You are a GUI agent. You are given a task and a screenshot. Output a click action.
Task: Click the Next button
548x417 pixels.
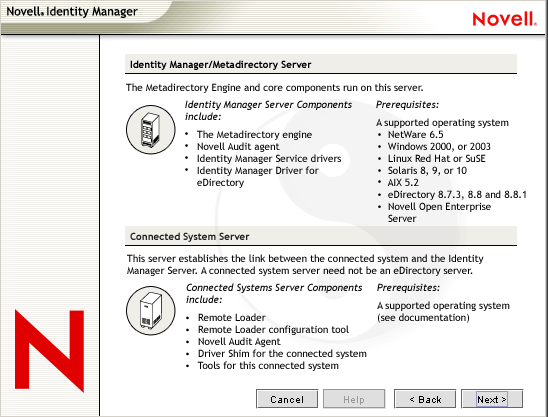click(492, 399)
